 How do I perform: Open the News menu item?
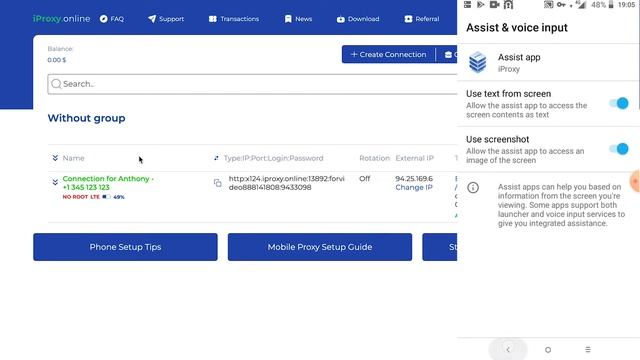point(298,19)
